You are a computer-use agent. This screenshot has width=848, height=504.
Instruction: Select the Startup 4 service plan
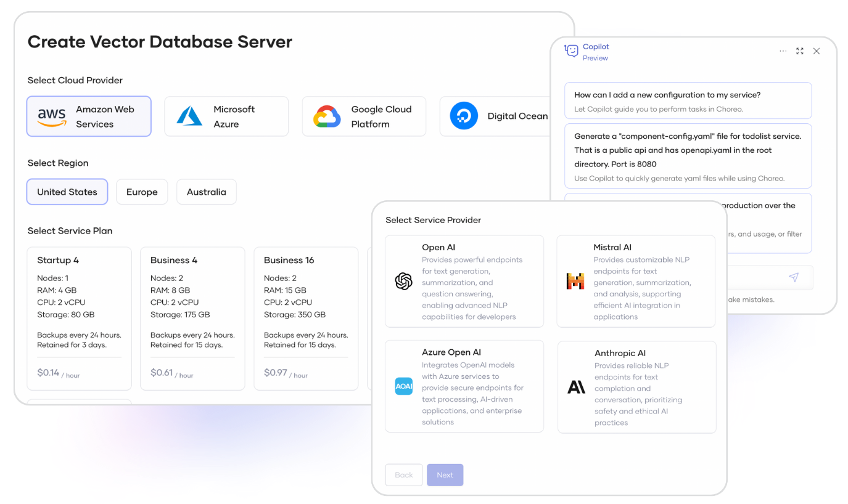[80, 319]
